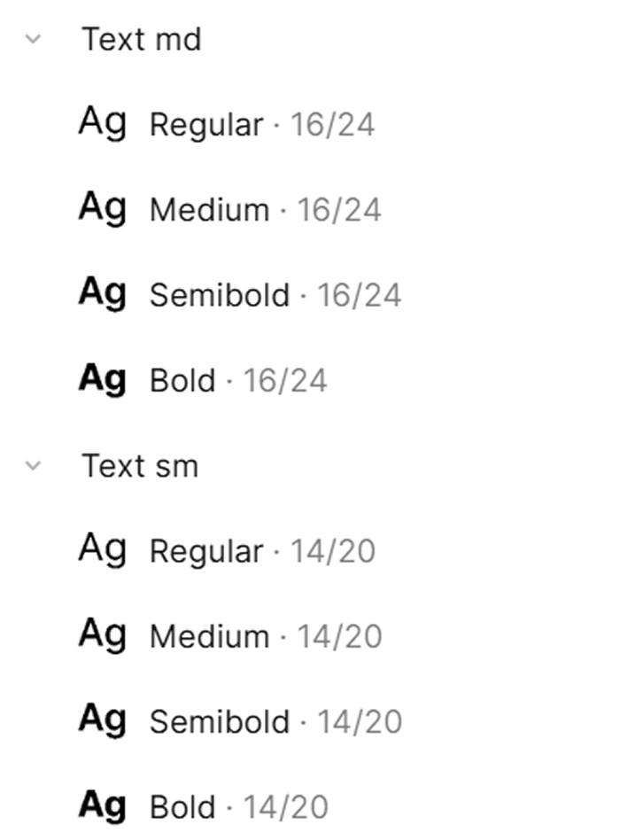Screen dimensions: 643x840
Task: Pick the Semibold · 14/20 style label
Action: pyautogui.click(x=275, y=722)
